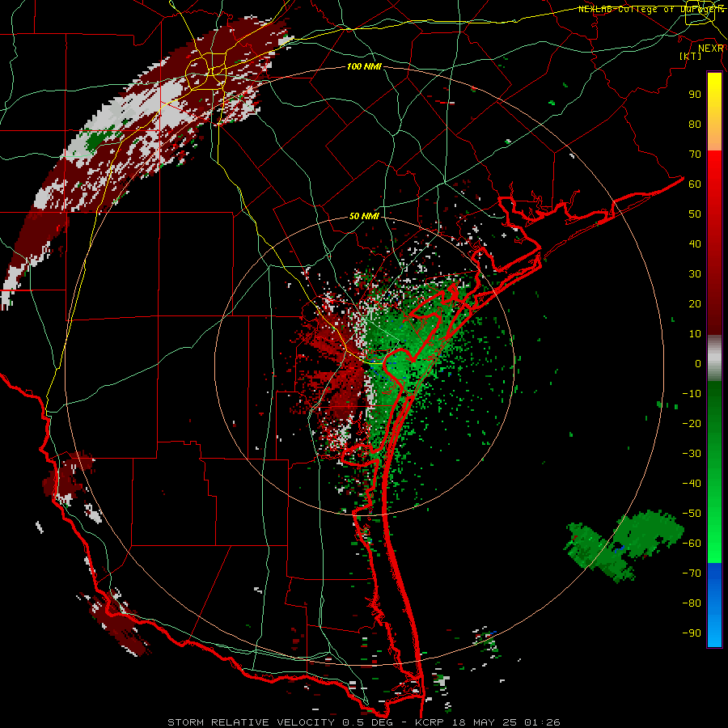Click the "-70" value on the color scale
Screen dimensions: 728x728
[692, 574]
